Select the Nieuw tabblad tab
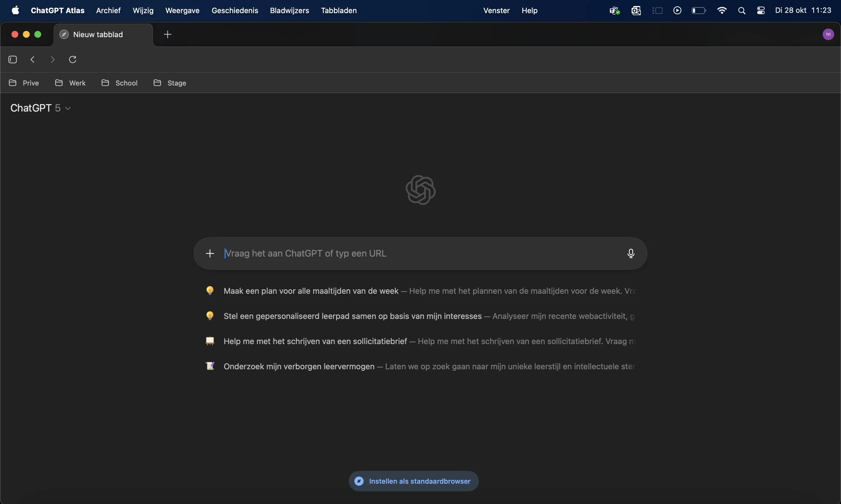Image resolution: width=841 pixels, height=504 pixels. [x=98, y=34]
